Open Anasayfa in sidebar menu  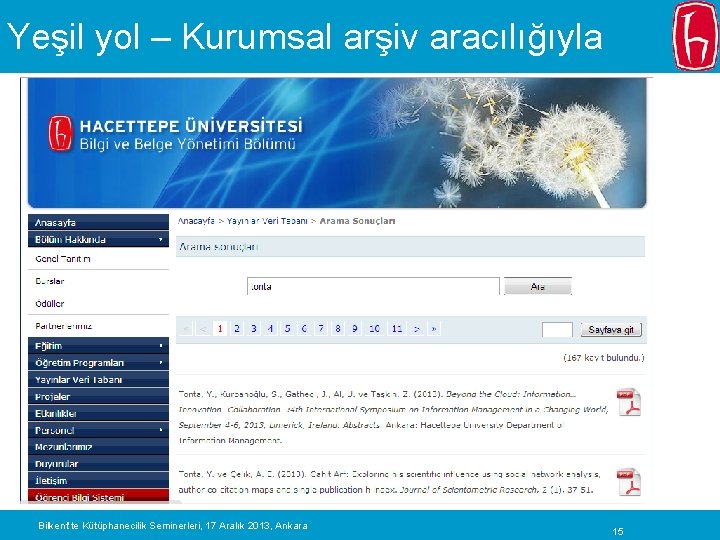(98, 222)
